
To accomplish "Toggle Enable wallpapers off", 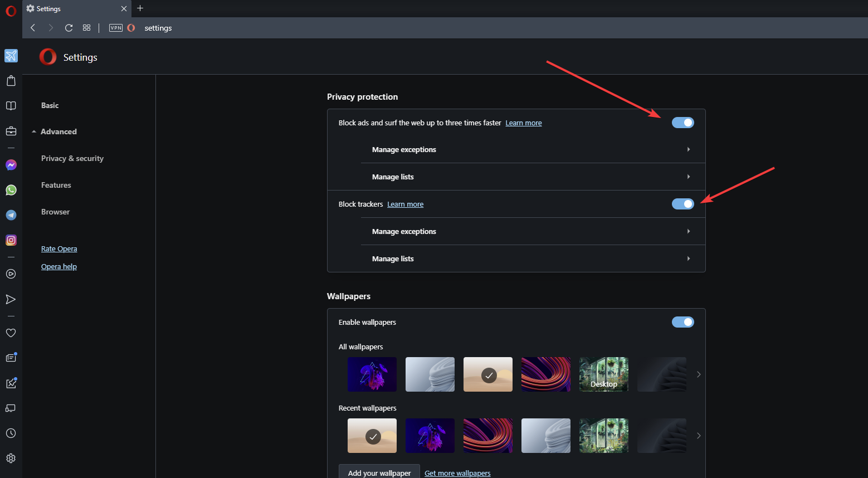I will coord(683,322).
